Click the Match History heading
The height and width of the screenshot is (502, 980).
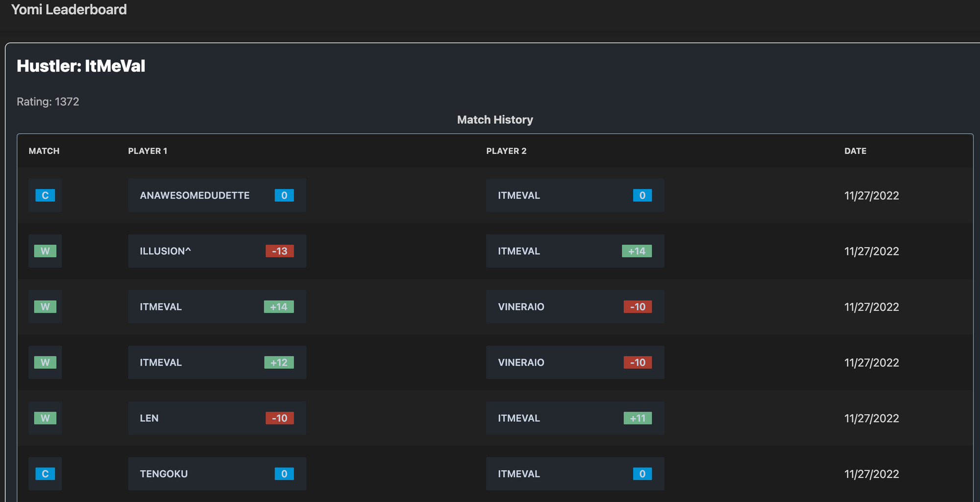(495, 120)
